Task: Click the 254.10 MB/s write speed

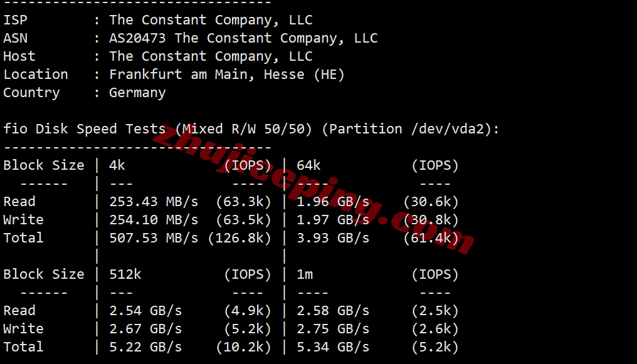Action: coord(154,220)
